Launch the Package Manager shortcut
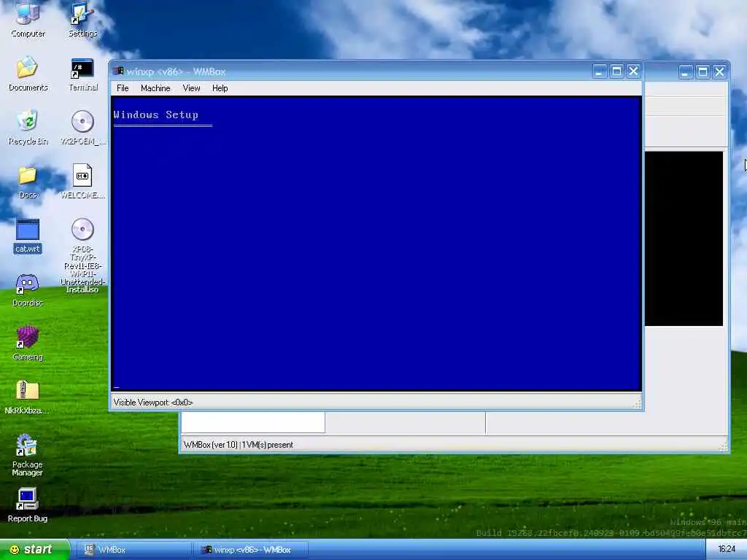 click(27, 455)
